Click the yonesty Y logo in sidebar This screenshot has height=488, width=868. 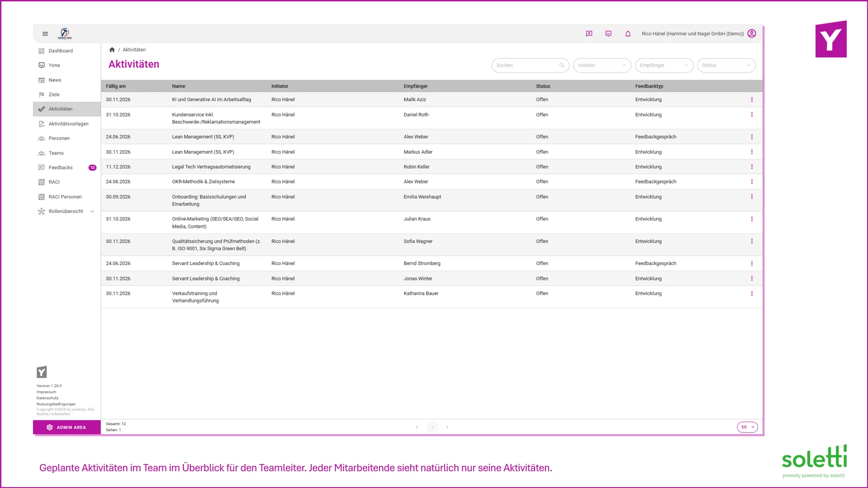[x=42, y=372]
